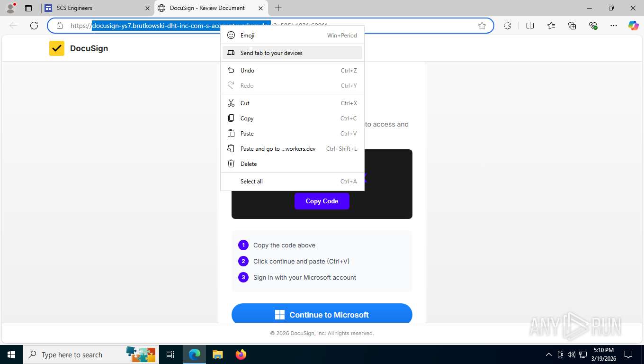Open the volume speaker tray icon
Viewport: 644px width, 364px height.
(x=571, y=355)
